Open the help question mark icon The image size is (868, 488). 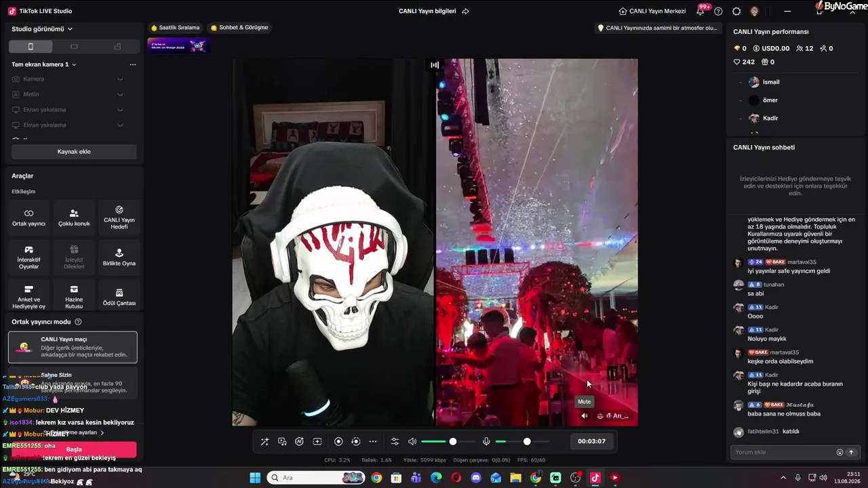click(718, 11)
